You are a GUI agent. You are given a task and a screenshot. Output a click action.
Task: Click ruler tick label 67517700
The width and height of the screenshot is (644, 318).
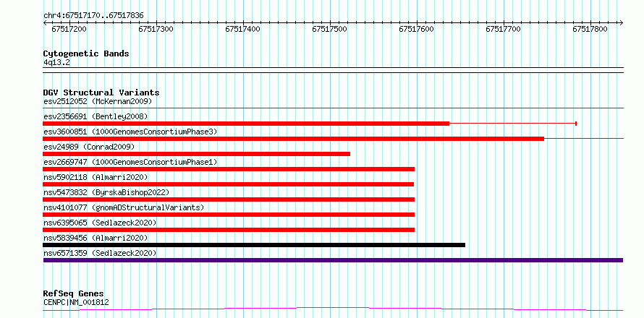503,29
